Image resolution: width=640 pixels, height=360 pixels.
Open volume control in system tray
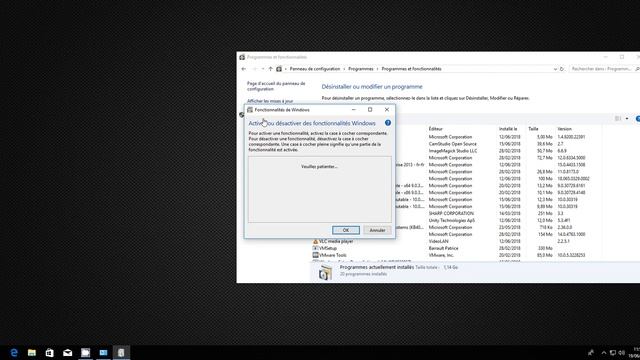tap(622, 353)
